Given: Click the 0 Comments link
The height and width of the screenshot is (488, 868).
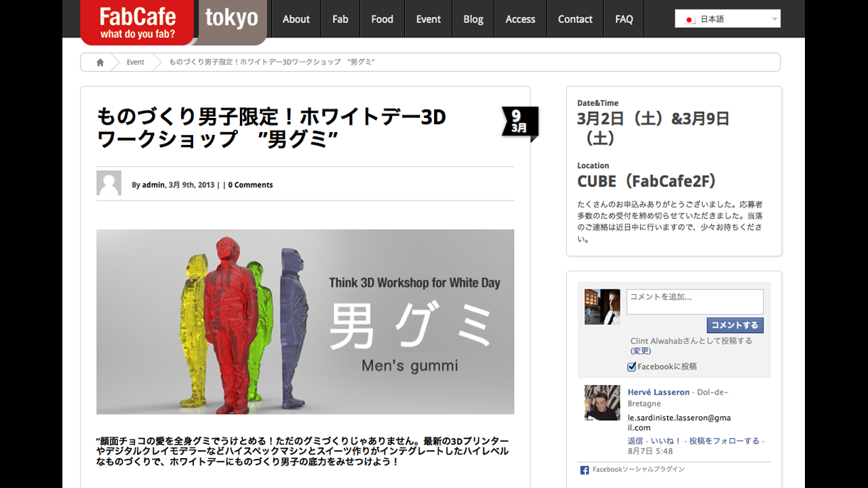Looking at the screenshot, I should coord(250,185).
